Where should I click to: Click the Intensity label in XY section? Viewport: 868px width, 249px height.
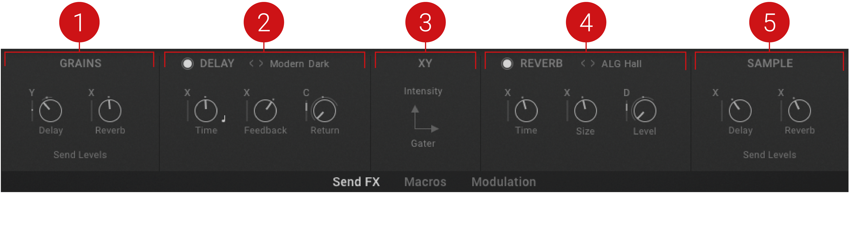(x=423, y=91)
